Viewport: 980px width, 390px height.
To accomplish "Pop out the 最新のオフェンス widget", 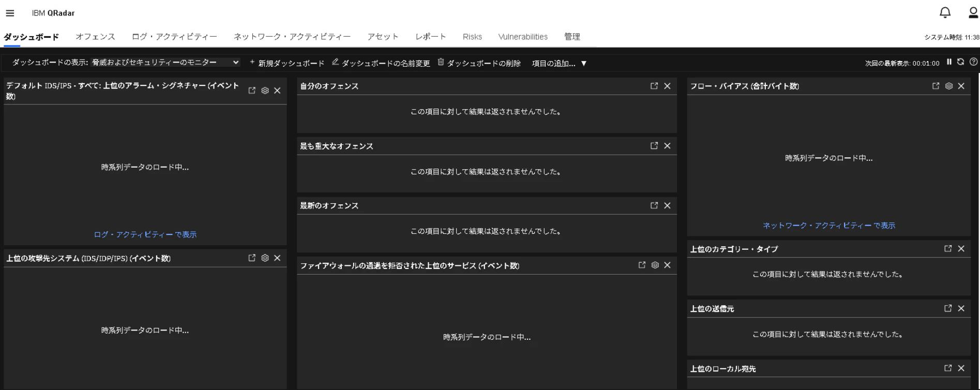I will [x=654, y=205].
